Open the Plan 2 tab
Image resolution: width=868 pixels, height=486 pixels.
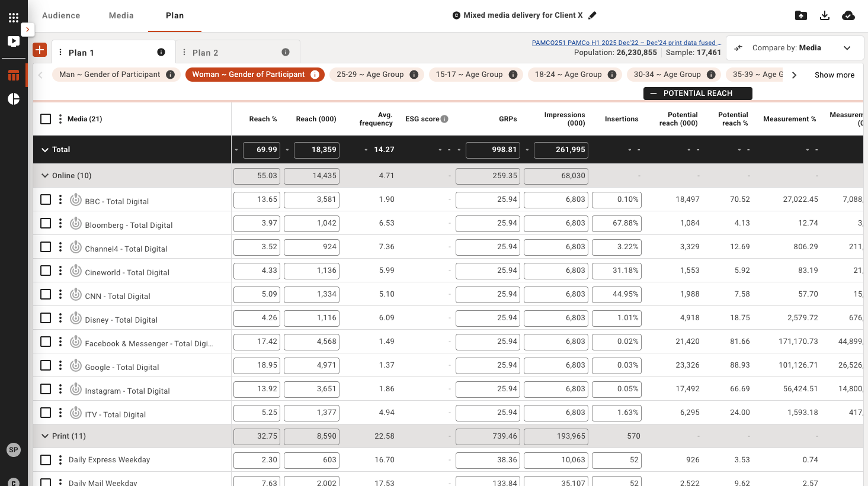(x=238, y=52)
